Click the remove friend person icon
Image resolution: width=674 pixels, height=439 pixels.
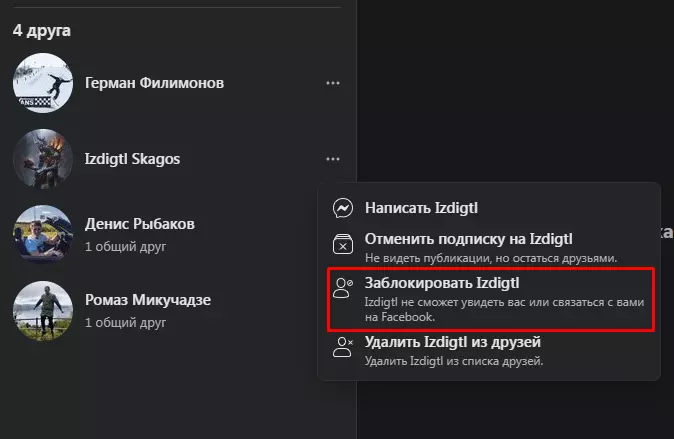tap(343, 347)
